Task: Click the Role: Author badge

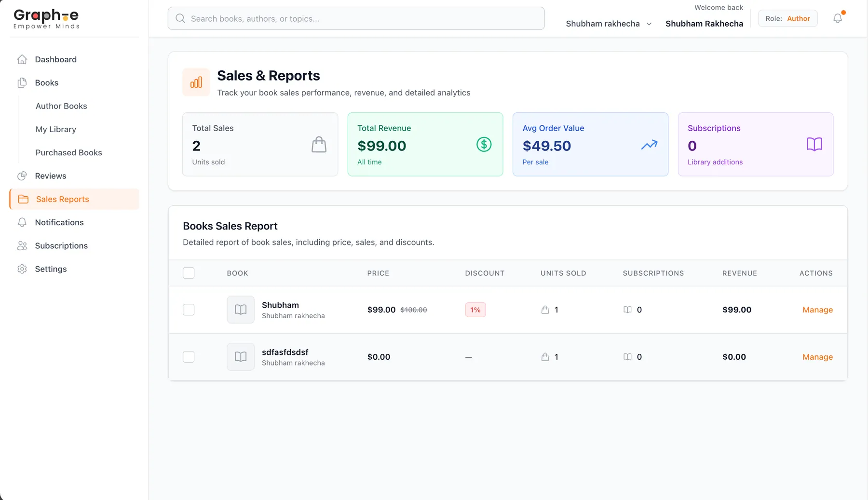Action: [787, 18]
